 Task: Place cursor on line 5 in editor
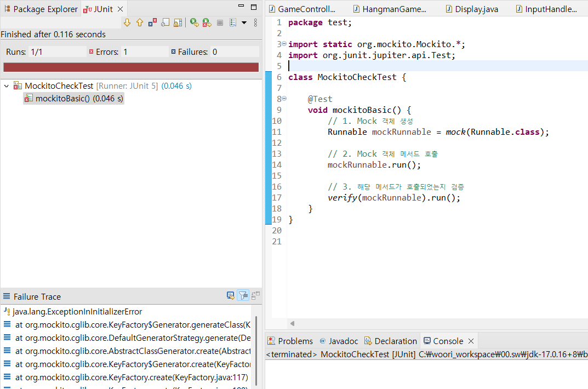pos(437,66)
